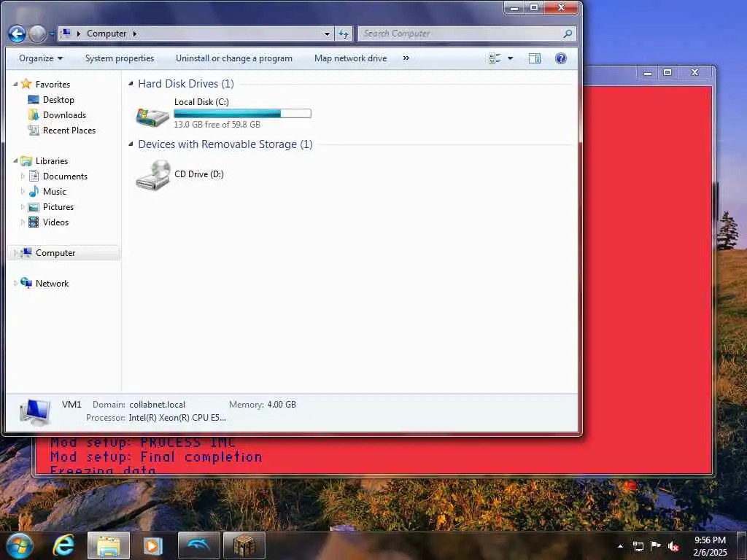The width and height of the screenshot is (747, 560).
Task: Click the muted volume speaker icon
Action: click(673, 546)
